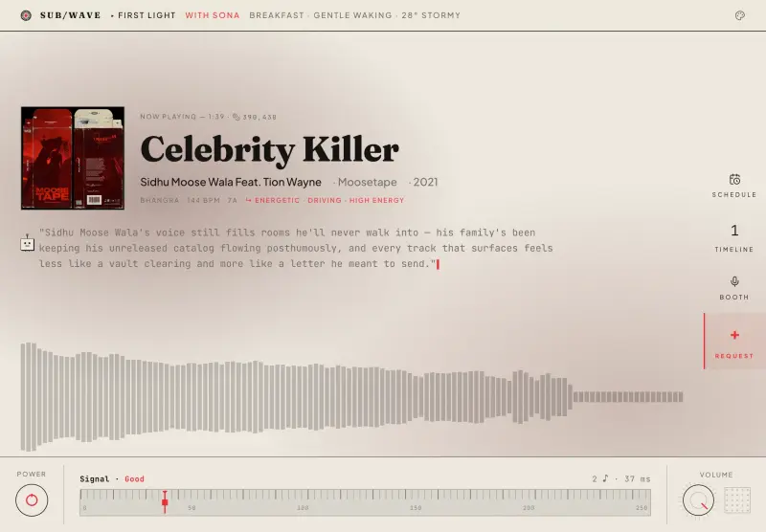Viewport: 766px width, 532px height.
Task: Click the SUB/WAVE brand title
Action: coord(70,15)
